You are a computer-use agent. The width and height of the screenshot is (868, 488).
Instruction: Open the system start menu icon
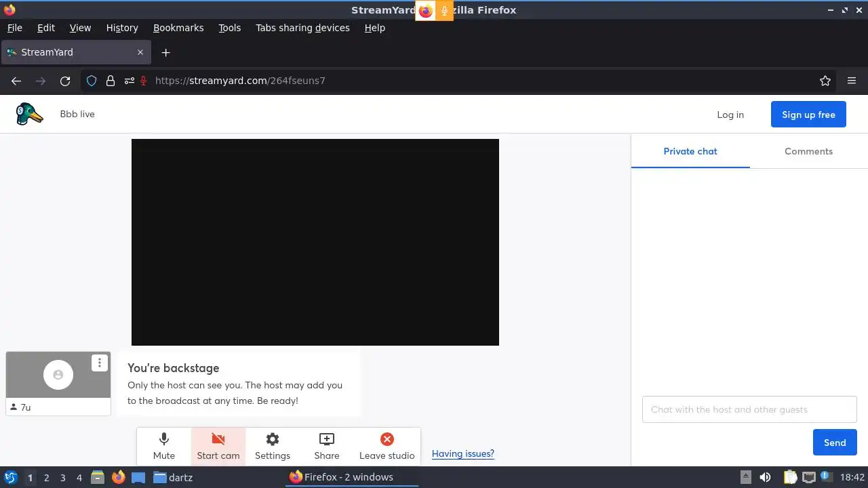click(x=10, y=477)
